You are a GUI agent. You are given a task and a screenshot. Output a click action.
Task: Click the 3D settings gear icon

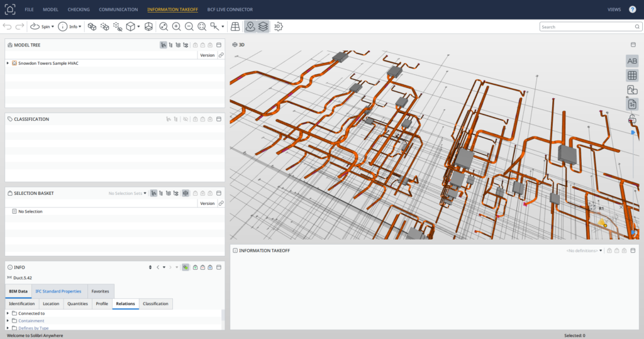(x=278, y=26)
